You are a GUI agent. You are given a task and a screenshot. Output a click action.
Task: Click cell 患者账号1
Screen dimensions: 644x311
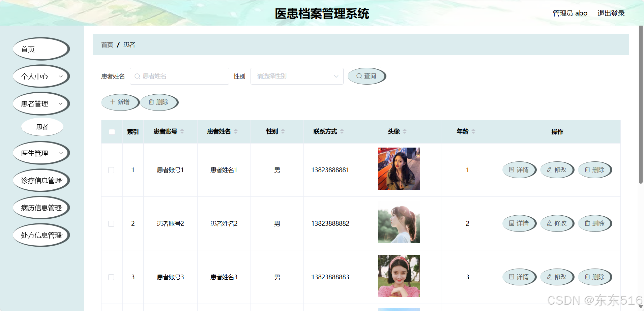point(170,170)
